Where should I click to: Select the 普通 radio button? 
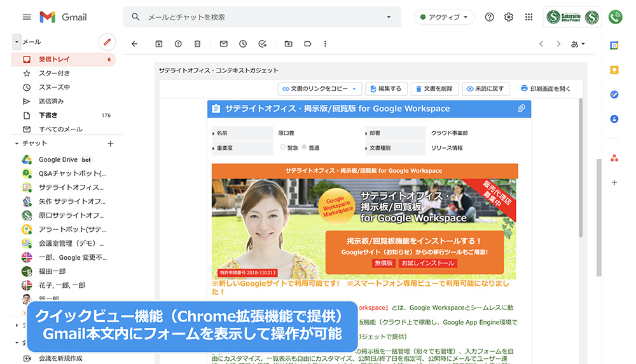(x=304, y=147)
